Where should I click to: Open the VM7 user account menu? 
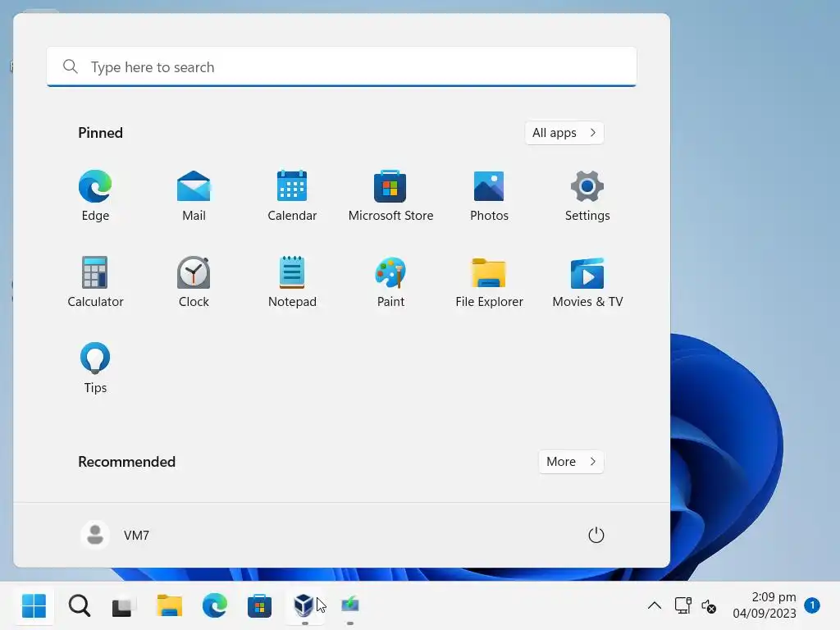[115, 535]
